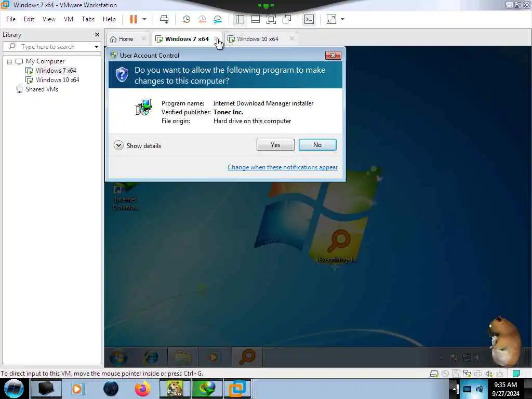Select My Computer in the Library tree
Image resolution: width=532 pixels, height=399 pixels.
pos(45,61)
